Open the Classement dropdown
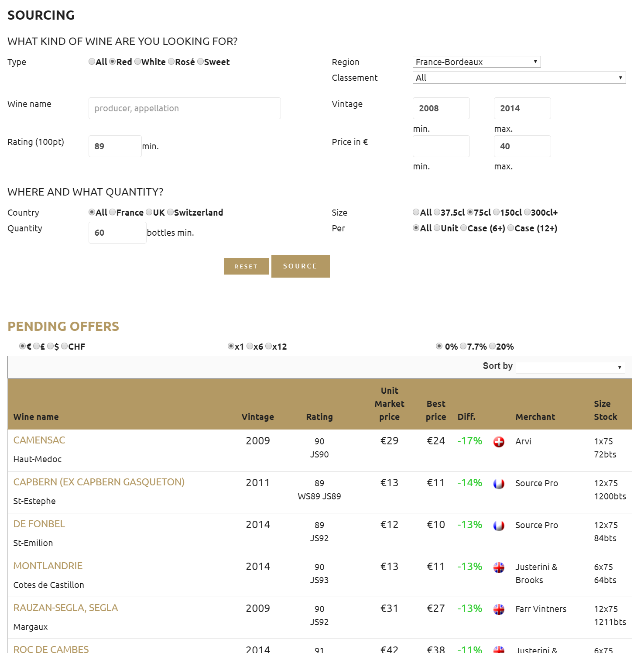Viewport: 644px width, 653px height. pyautogui.click(x=519, y=78)
